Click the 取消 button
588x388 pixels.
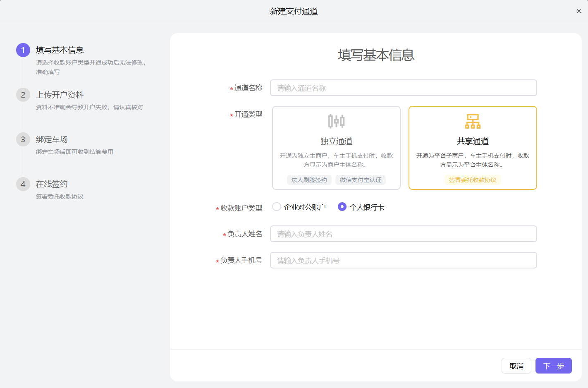pos(516,366)
